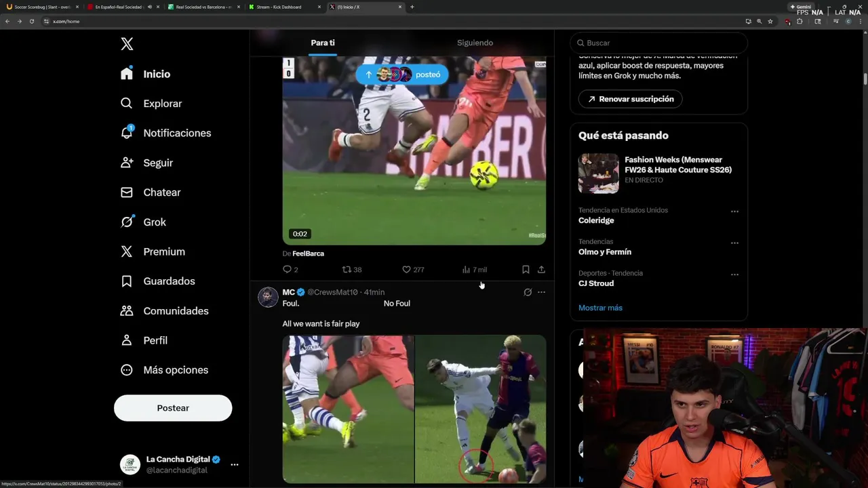Image resolution: width=868 pixels, height=488 pixels.
Task: Share the FeelBarca video post
Action: point(541,270)
